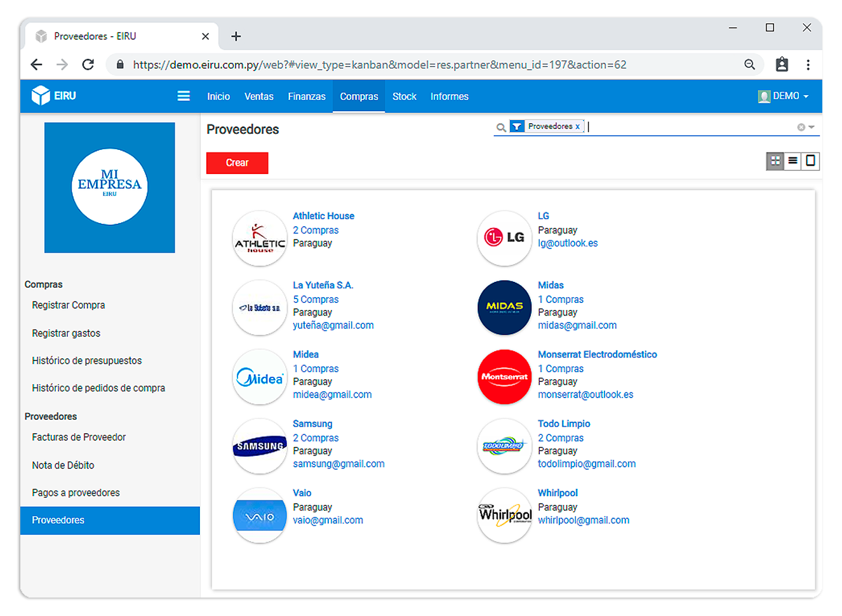Screen dimensions: 842x616
Task: Expand the search options arrow
Action: 812,127
